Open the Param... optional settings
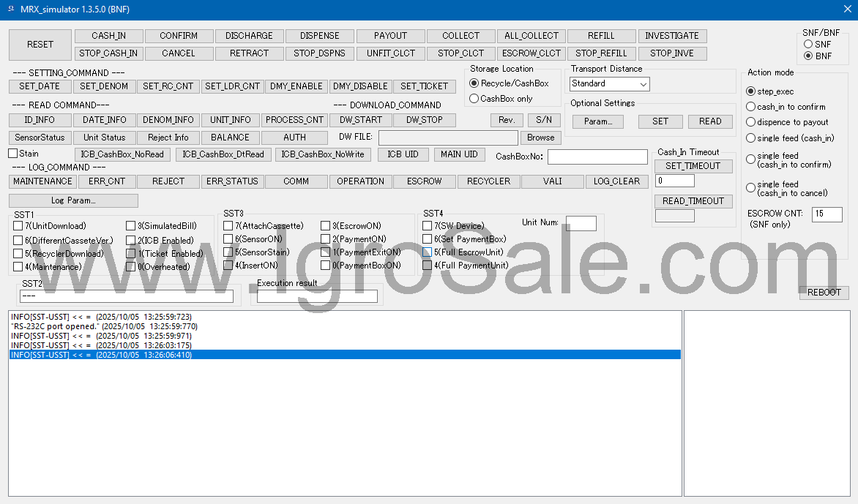 597,121
